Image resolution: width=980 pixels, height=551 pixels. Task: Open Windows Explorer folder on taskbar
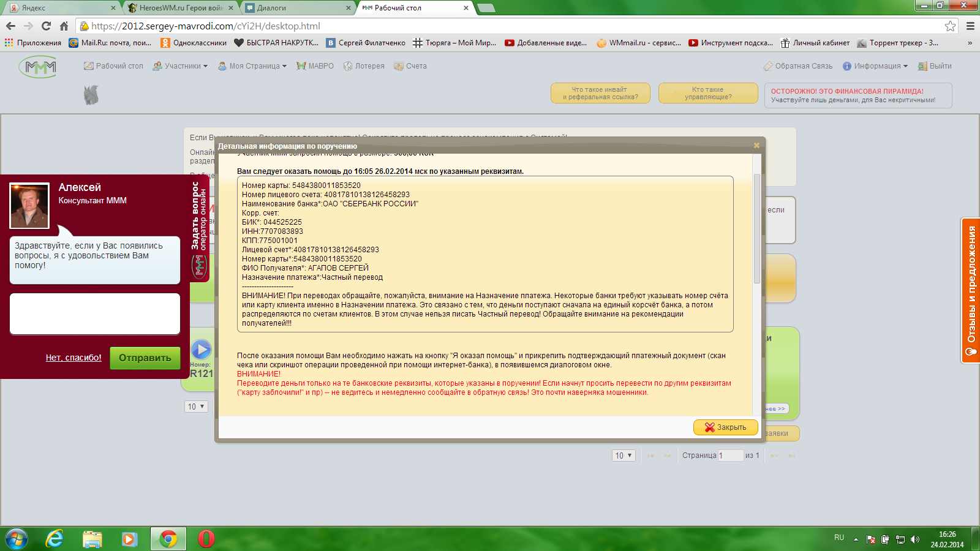click(x=92, y=539)
